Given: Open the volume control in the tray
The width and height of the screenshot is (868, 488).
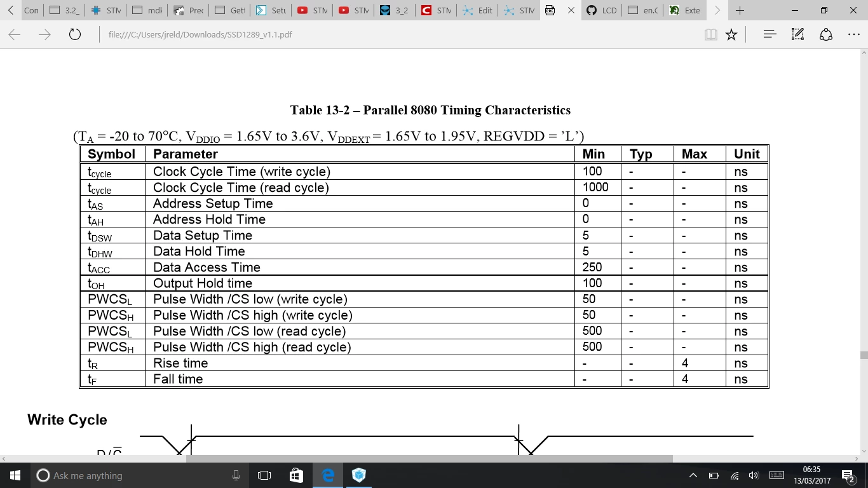Looking at the screenshot, I should pyautogui.click(x=754, y=475).
